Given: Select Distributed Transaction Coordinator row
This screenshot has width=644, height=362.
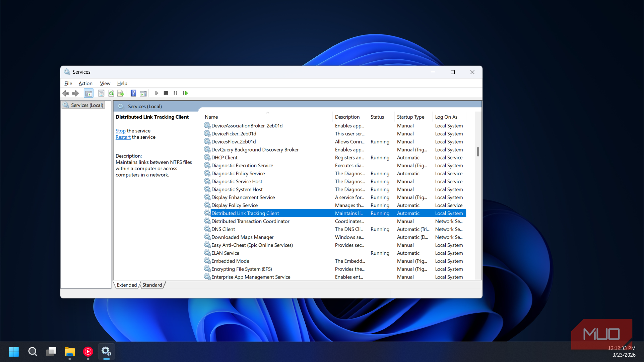Looking at the screenshot, I should click(x=335, y=221).
